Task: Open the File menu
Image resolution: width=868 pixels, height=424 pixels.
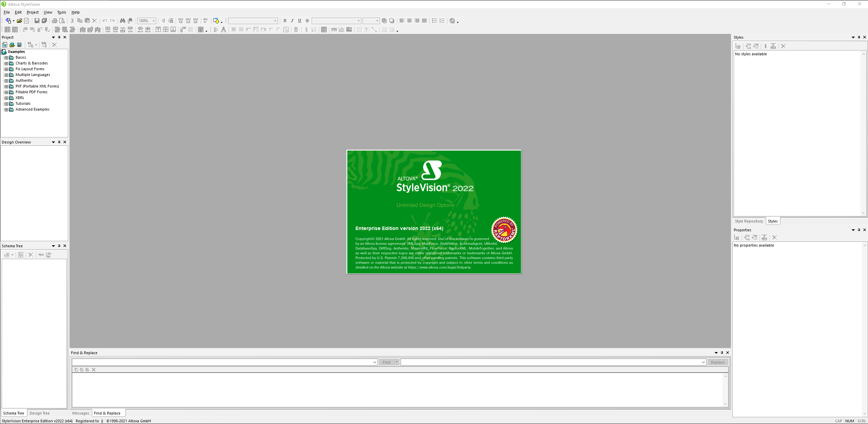Action: click(7, 12)
